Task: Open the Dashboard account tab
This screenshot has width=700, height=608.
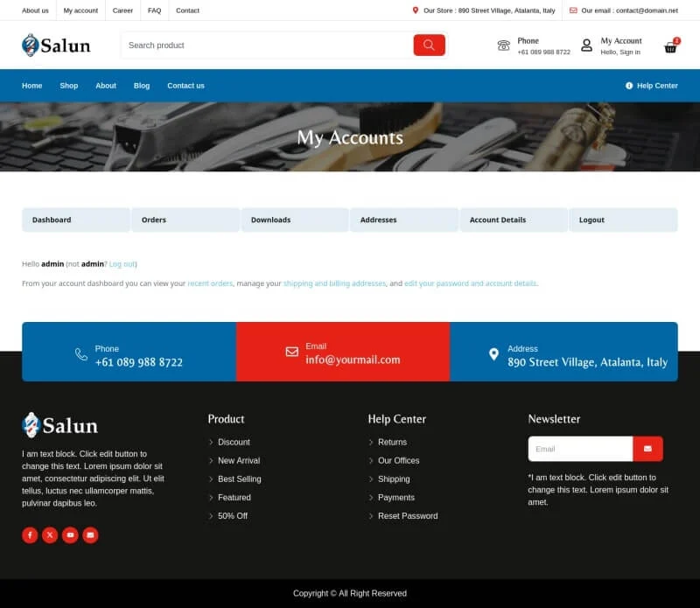Action: tap(76, 220)
